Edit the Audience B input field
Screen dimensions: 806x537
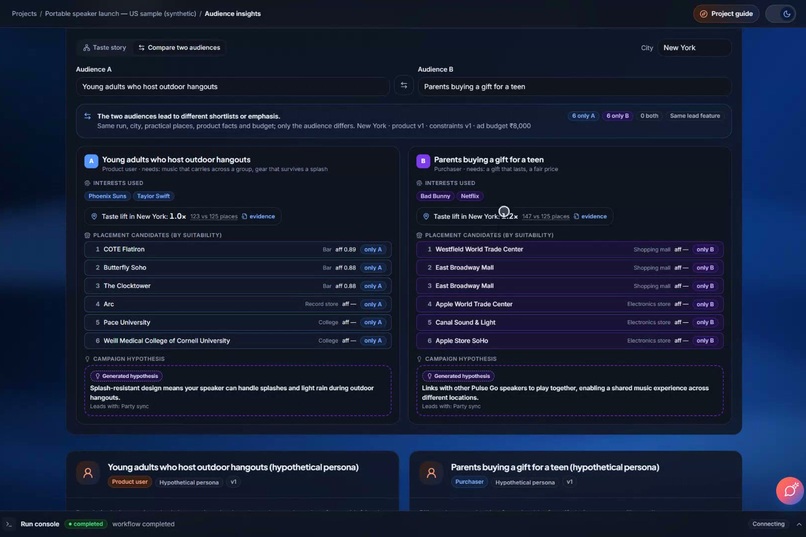(x=574, y=87)
